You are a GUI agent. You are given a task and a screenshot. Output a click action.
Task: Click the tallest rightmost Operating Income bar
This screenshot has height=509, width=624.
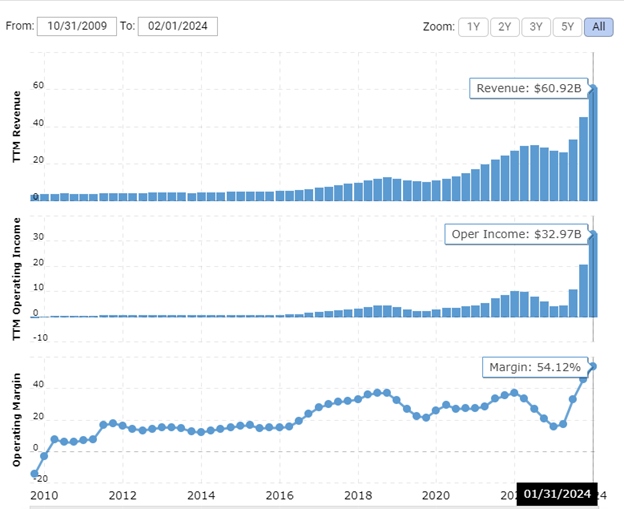pyautogui.click(x=593, y=275)
